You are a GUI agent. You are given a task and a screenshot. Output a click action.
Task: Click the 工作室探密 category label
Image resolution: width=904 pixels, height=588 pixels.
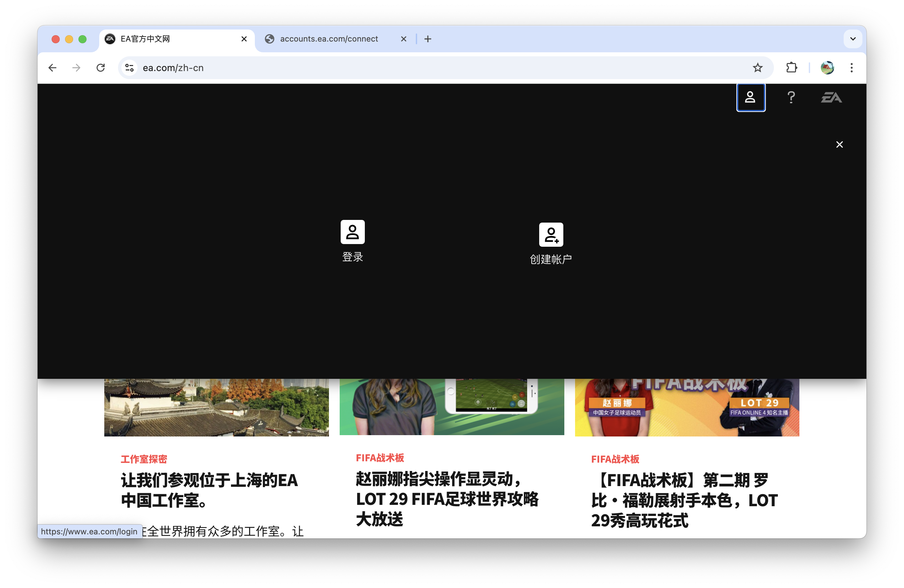click(144, 459)
